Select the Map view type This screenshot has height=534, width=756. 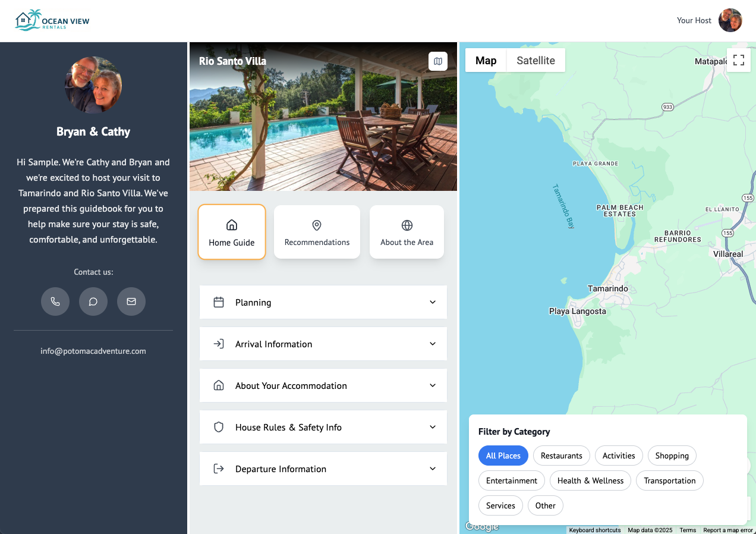486,60
